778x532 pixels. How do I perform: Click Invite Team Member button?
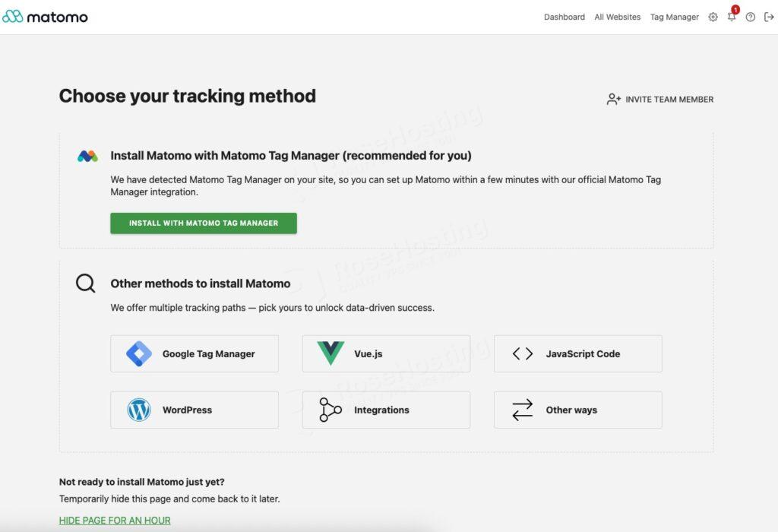click(x=660, y=100)
